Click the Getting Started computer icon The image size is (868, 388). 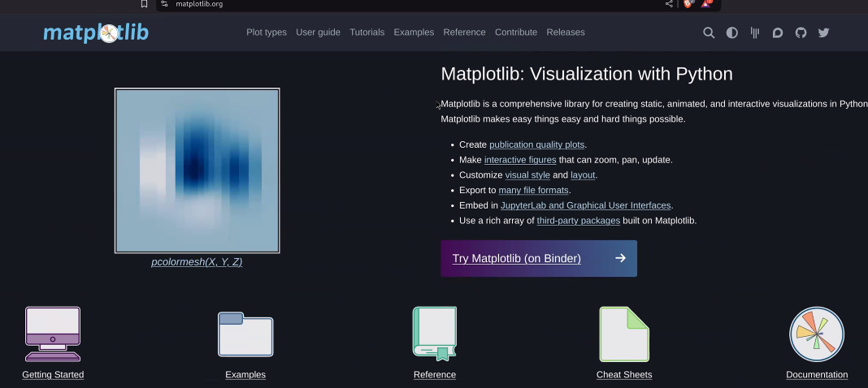[x=53, y=334]
